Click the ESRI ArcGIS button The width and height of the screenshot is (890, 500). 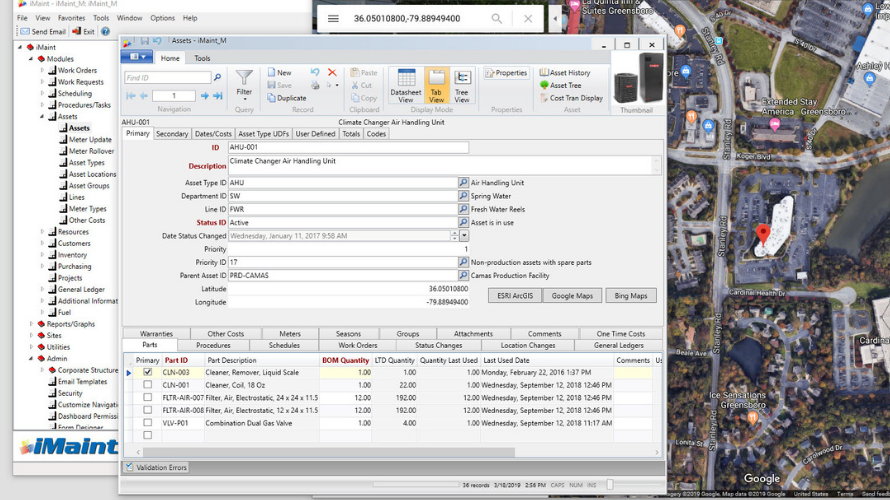tap(515, 296)
